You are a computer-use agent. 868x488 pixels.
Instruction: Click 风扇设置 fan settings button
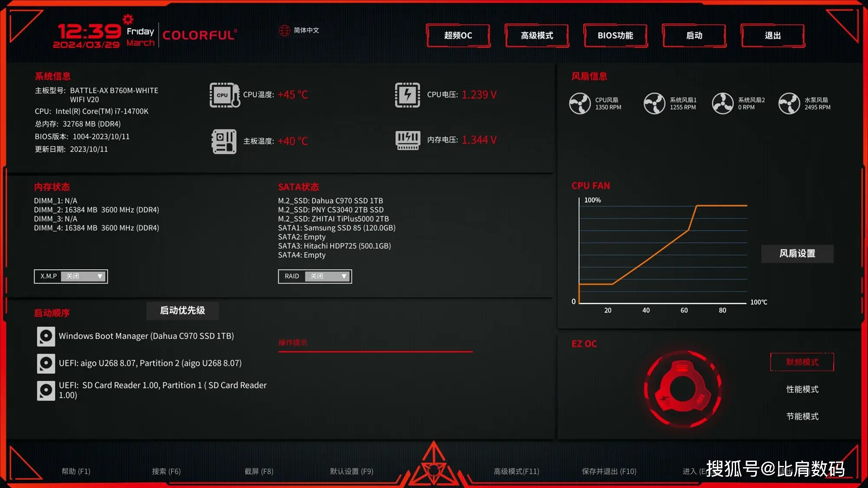(797, 253)
